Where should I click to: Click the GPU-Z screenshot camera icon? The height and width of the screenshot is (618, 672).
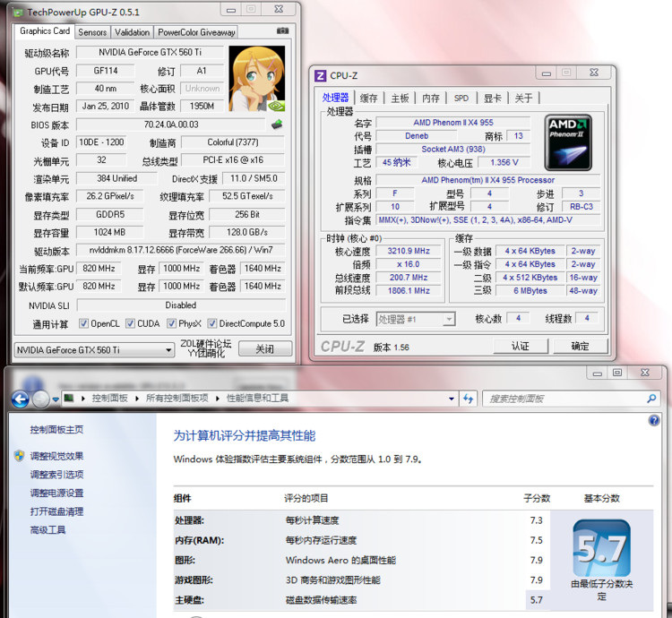click(282, 30)
